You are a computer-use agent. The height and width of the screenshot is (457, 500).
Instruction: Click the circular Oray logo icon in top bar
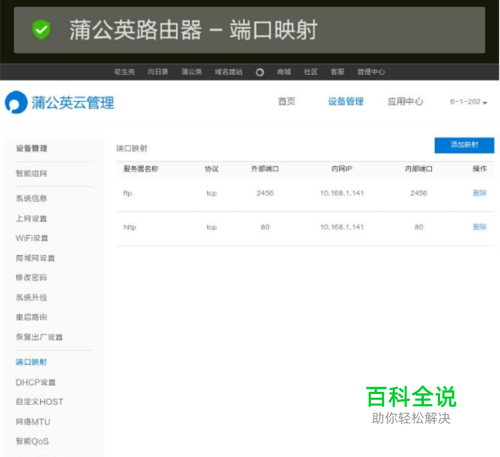click(260, 72)
